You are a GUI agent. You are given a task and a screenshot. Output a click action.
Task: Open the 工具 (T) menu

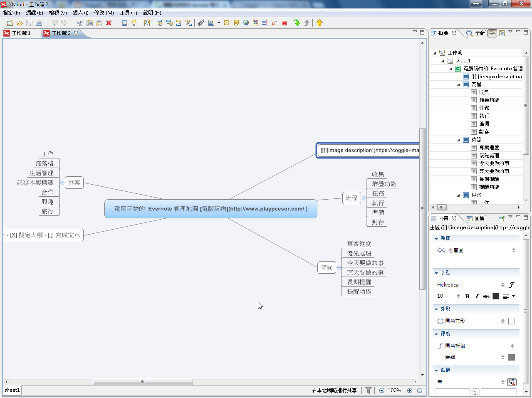(x=129, y=13)
